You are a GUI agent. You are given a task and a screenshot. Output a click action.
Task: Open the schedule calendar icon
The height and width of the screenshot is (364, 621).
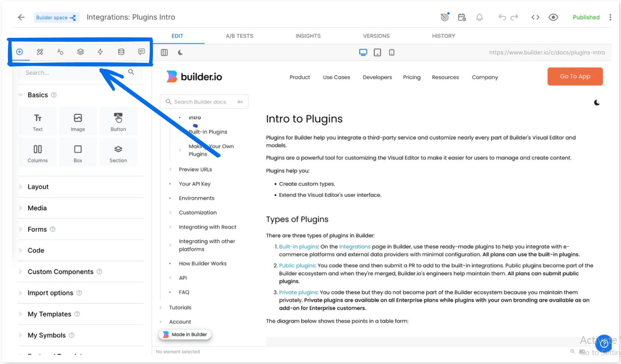click(462, 17)
